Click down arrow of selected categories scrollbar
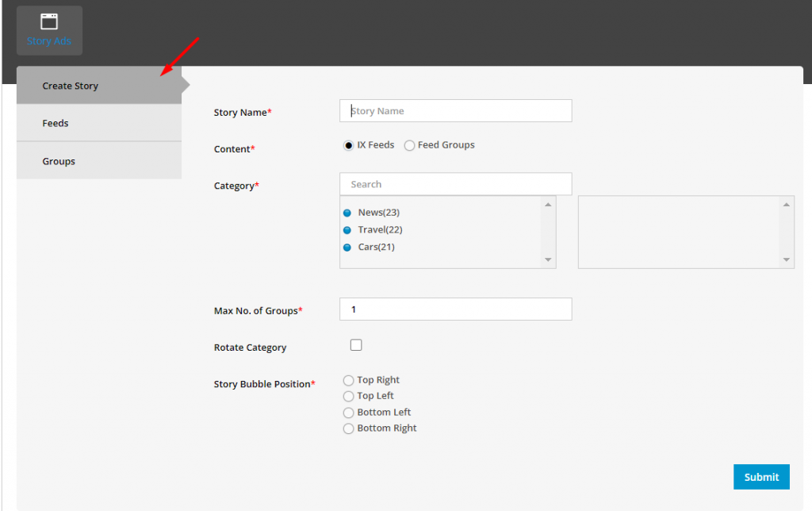Image resolution: width=812 pixels, height=511 pixels. tap(786, 259)
